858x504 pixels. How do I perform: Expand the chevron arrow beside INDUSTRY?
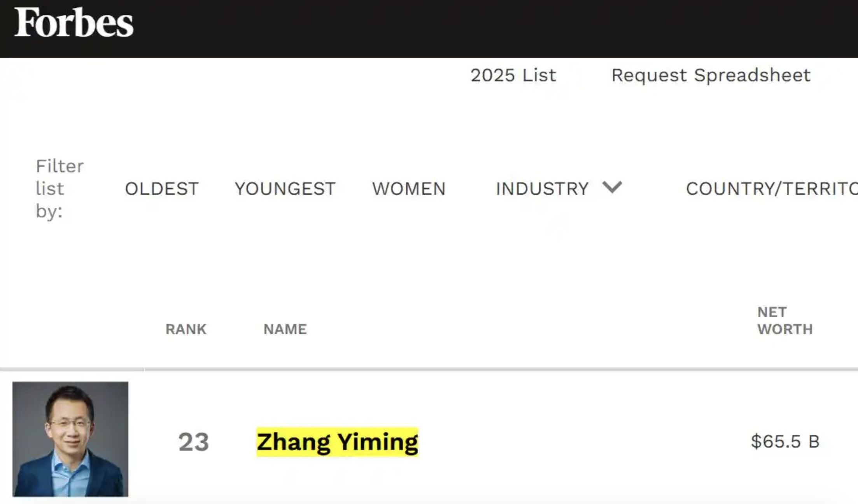point(612,187)
